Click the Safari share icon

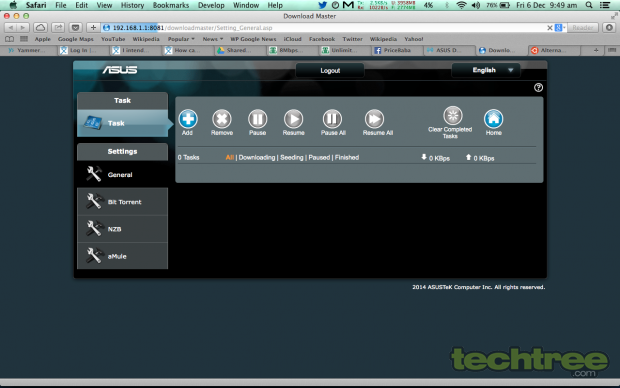pyautogui.click(x=58, y=28)
